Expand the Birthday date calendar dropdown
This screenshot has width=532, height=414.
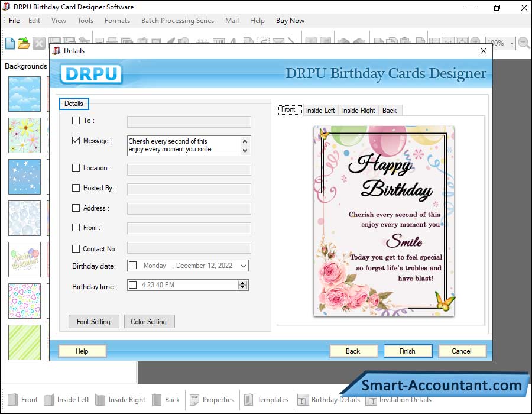click(244, 266)
